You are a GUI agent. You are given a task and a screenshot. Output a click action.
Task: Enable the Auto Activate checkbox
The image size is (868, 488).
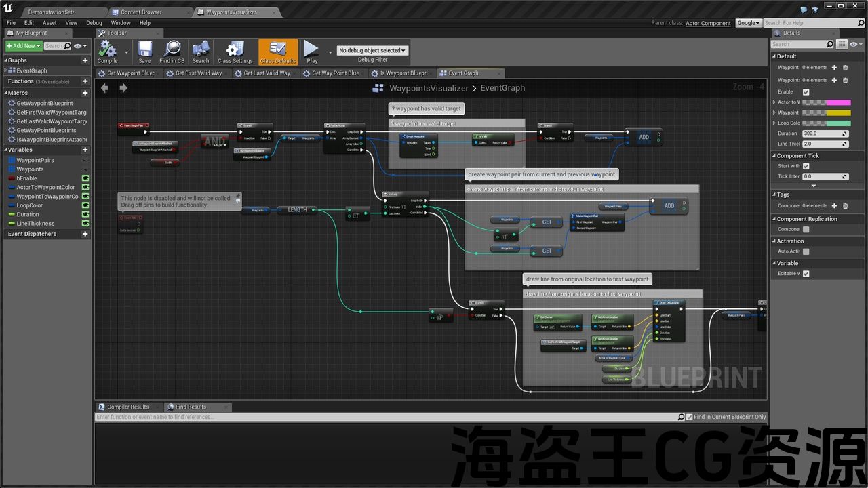[x=806, y=251]
